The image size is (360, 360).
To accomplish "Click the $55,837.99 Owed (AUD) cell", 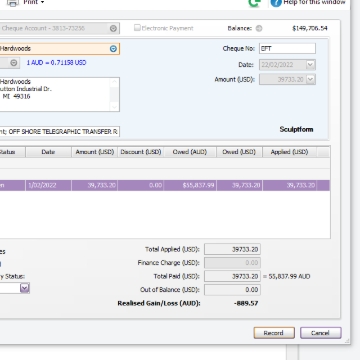I will tap(190, 185).
